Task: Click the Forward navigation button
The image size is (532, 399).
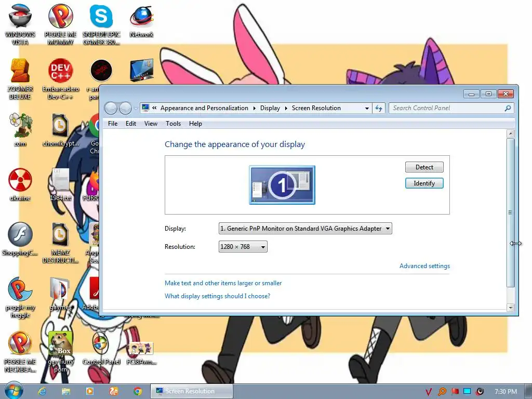Action: tap(125, 108)
